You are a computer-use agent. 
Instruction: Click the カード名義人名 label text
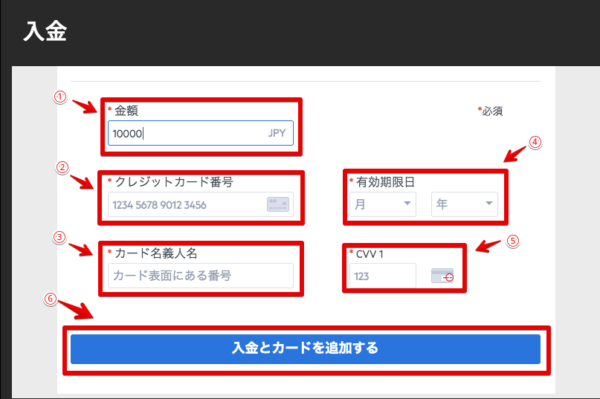pos(156,253)
